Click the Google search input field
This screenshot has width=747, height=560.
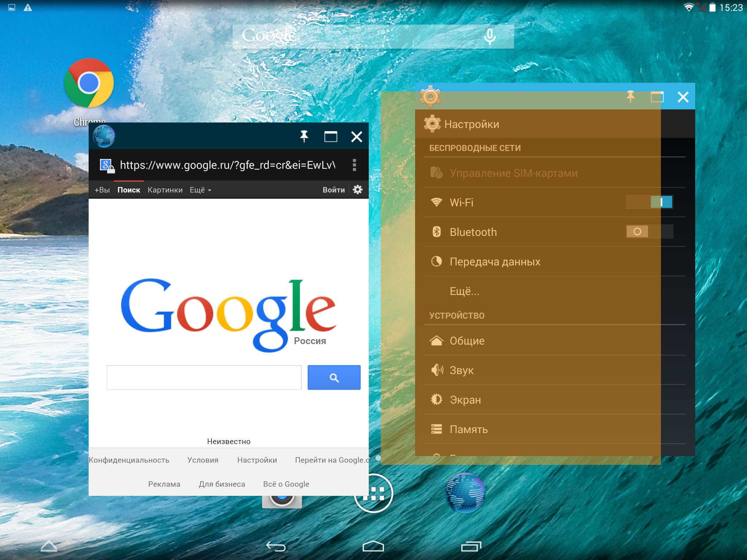204,377
